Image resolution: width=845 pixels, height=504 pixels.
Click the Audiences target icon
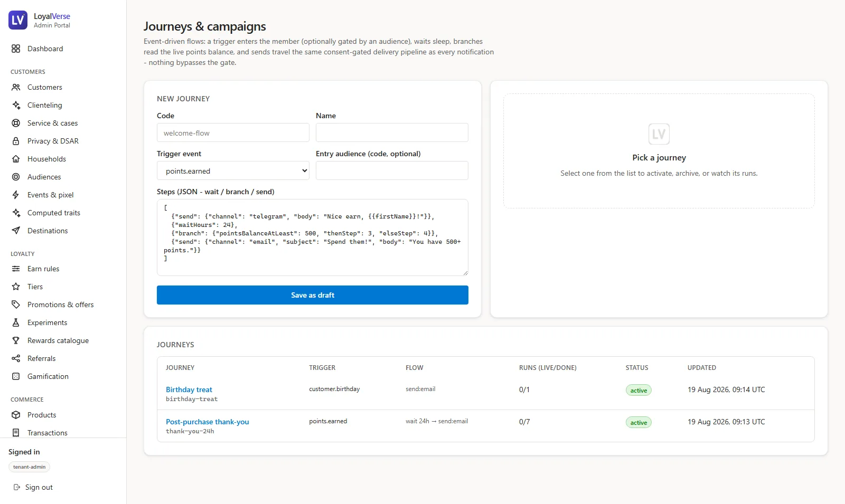[x=16, y=177]
